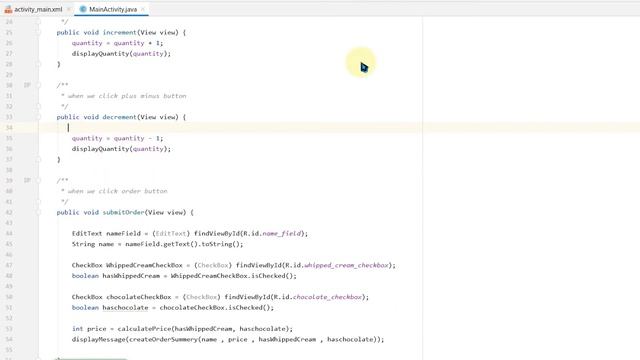Click the activity_main.xml file type icon

(x=8, y=9)
